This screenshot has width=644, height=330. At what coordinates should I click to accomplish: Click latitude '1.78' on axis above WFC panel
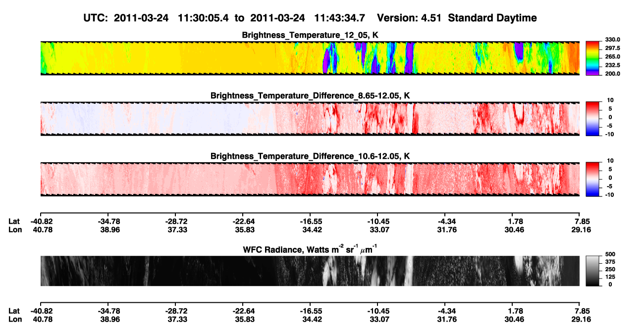pyautogui.click(x=512, y=222)
